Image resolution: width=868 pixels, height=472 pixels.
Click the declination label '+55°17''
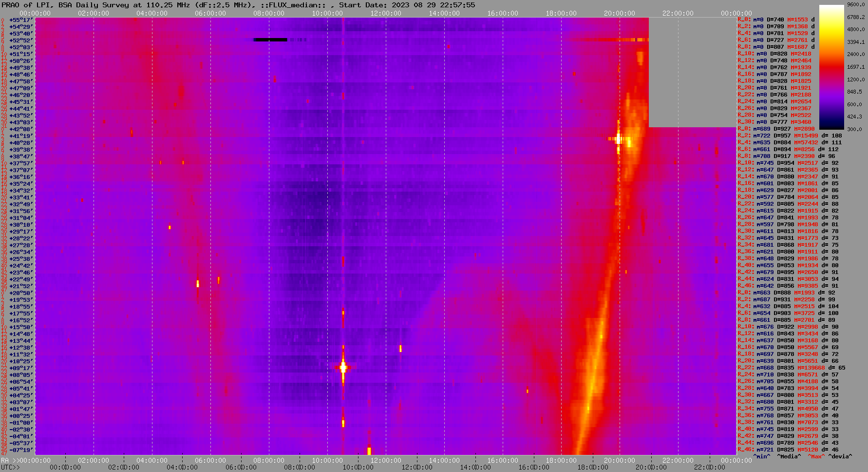point(21,20)
